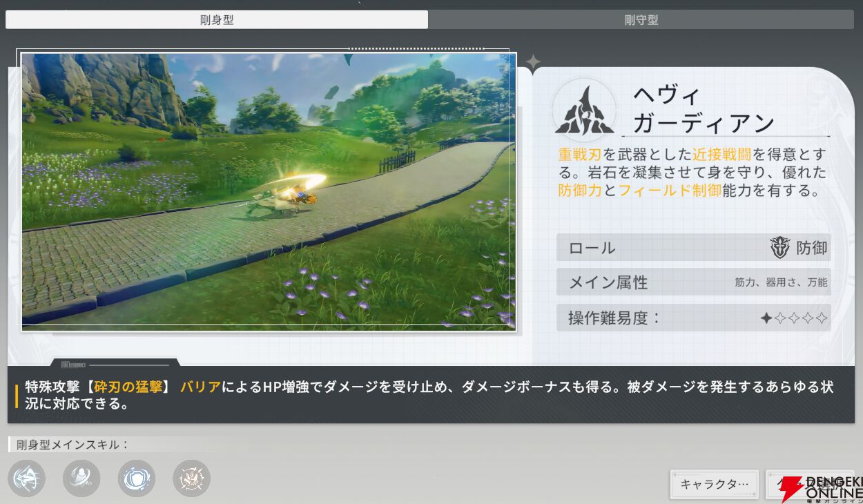Click the highlighted フィールド制御 keyword
The height and width of the screenshot is (504, 863).
pos(670,191)
